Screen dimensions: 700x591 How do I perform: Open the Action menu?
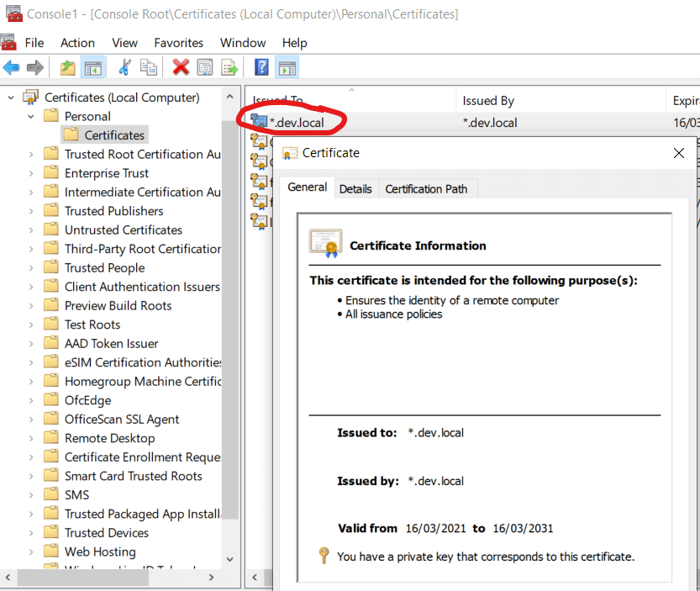77,43
